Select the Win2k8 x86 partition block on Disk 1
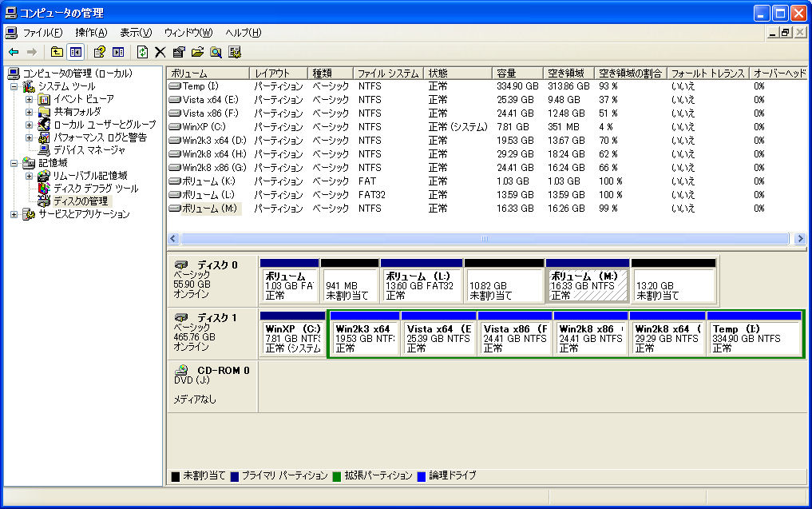Screen dimensions: 812x509 [x=591, y=334]
